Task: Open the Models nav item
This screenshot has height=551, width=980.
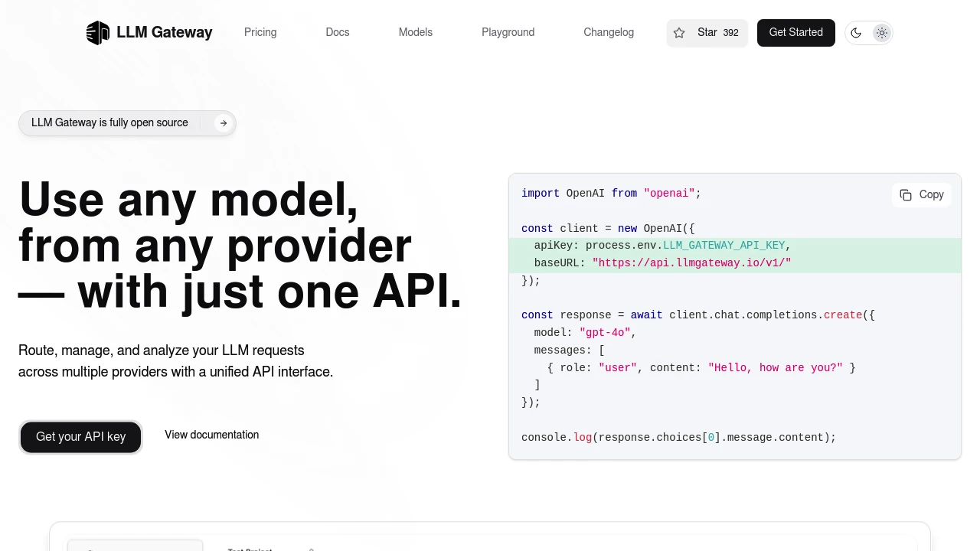Action: tap(416, 32)
